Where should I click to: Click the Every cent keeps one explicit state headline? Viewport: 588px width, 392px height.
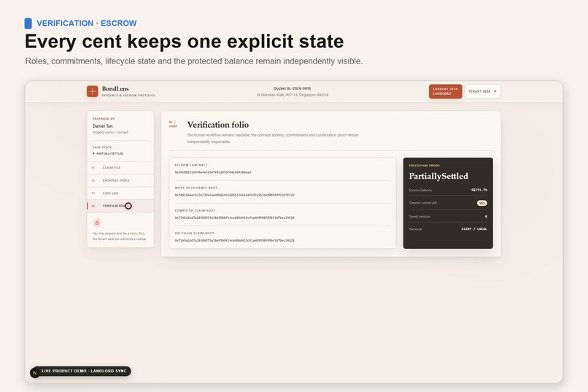tap(184, 42)
